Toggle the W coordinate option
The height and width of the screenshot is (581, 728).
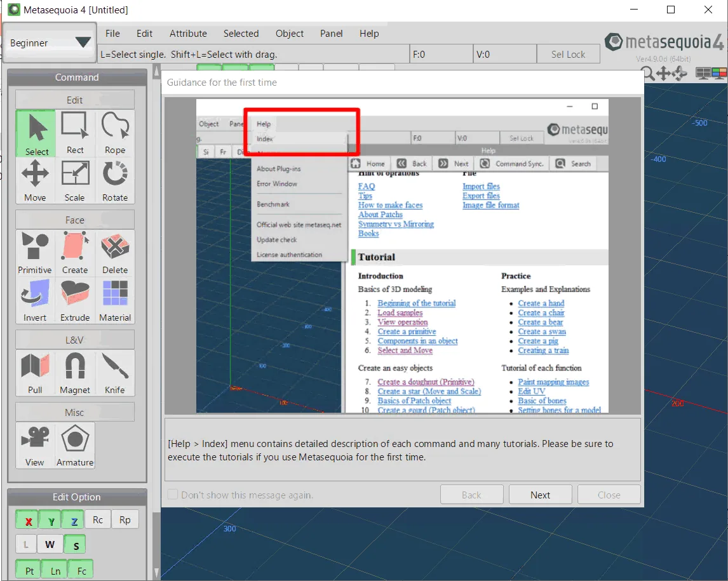coord(50,544)
